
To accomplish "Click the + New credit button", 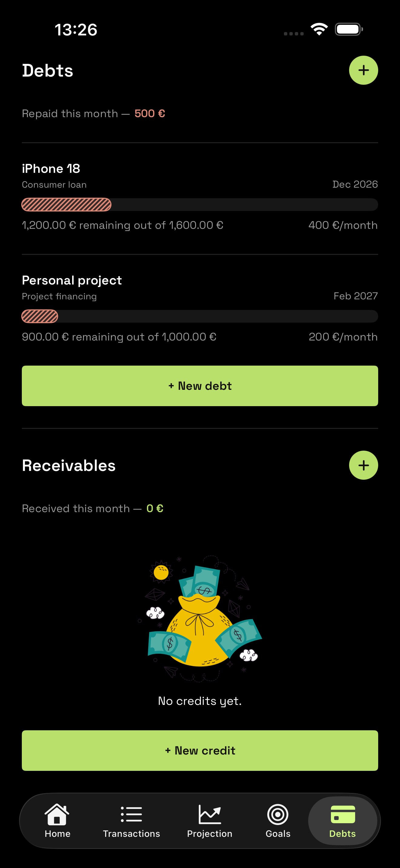I will [x=200, y=750].
